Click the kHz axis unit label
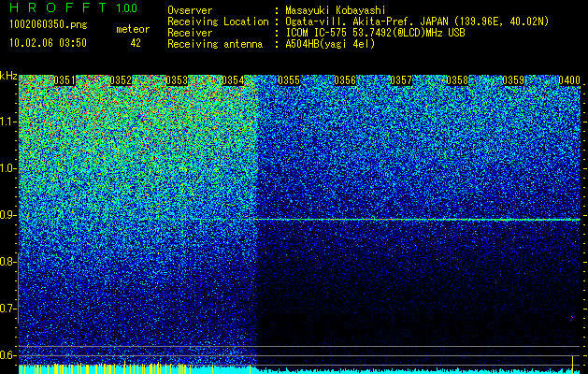Viewport: 588px width, 374px height. point(8,76)
